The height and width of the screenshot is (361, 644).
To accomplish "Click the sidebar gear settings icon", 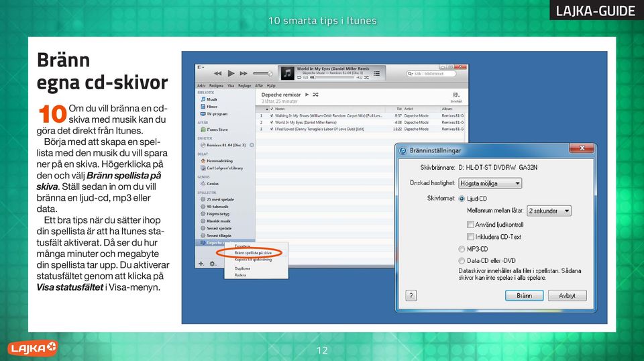I will (213, 264).
